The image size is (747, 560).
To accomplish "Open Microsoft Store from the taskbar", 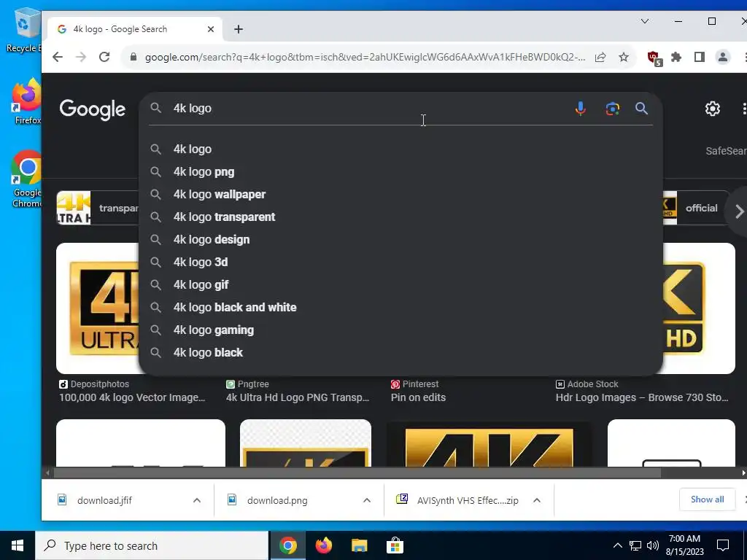I will click(395, 545).
